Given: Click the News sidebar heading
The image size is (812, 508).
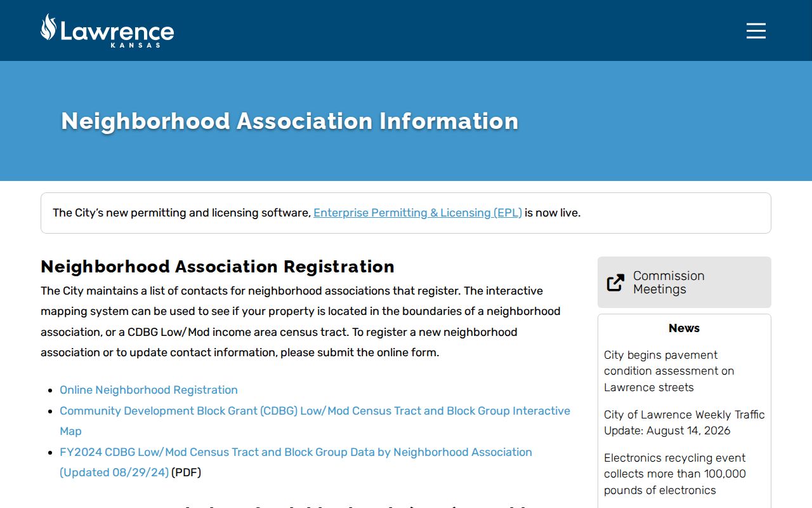Looking at the screenshot, I should pyautogui.click(x=684, y=328).
